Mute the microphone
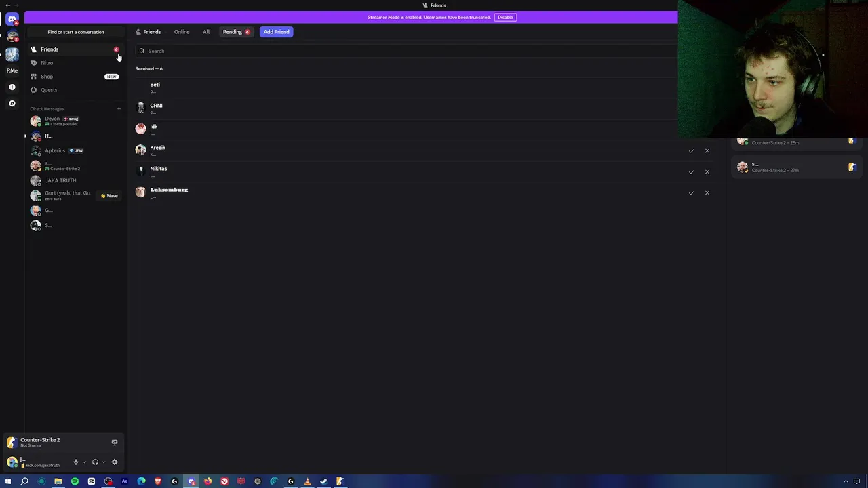The width and height of the screenshot is (868, 488). pyautogui.click(x=75, y=462)
